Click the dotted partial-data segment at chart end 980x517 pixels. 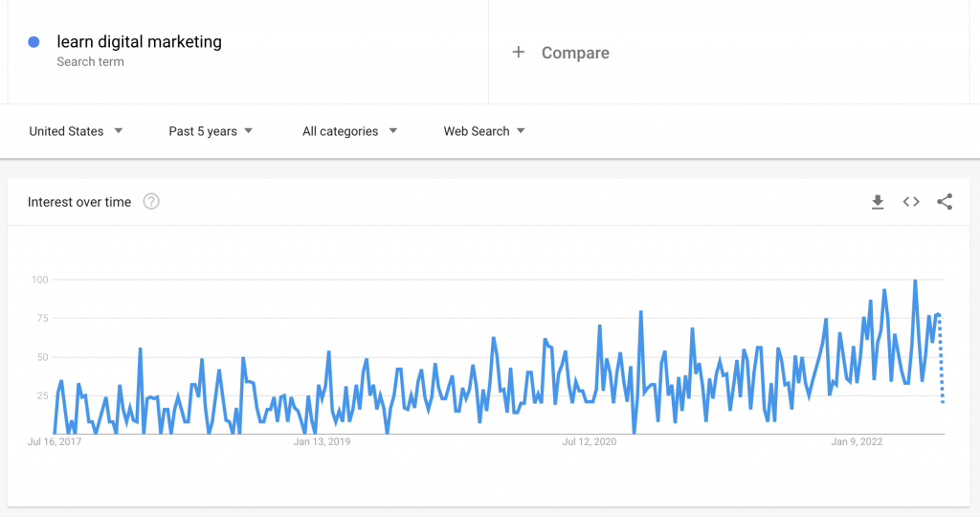click(942, 358)
